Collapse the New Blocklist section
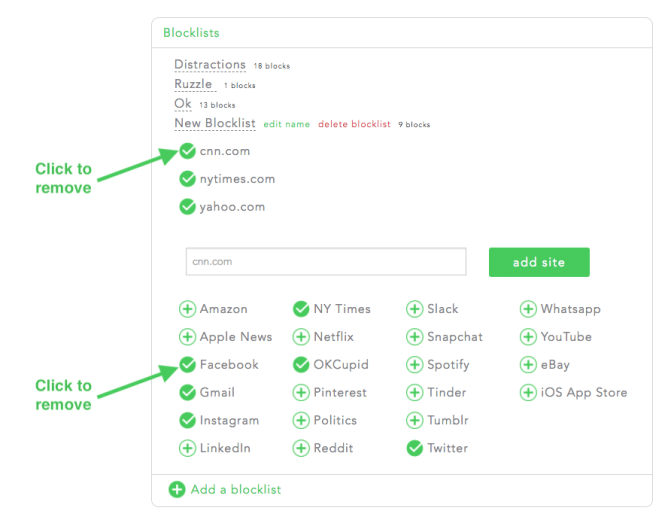 (215, 124)
